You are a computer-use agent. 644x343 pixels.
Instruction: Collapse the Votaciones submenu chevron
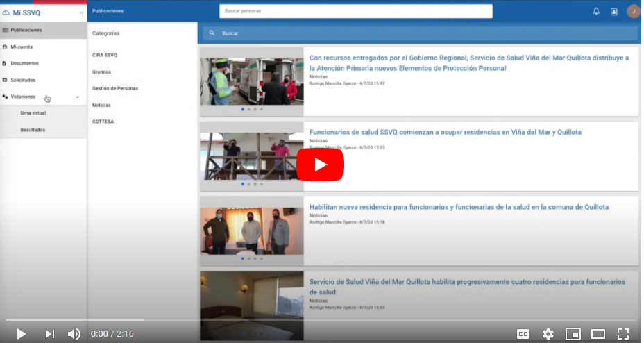pyautogui.click(x=77, y=97)
